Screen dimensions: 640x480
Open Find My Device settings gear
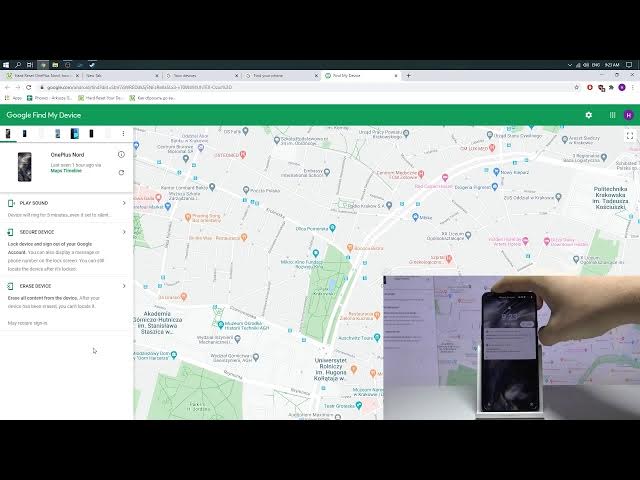click(x=589, y=115)
